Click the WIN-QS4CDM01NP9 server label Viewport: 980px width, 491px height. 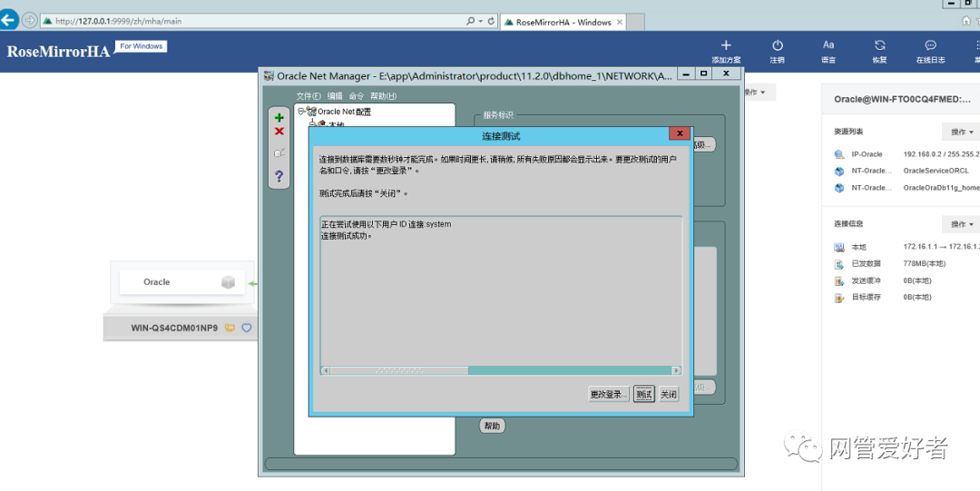(x=174, y=328)
